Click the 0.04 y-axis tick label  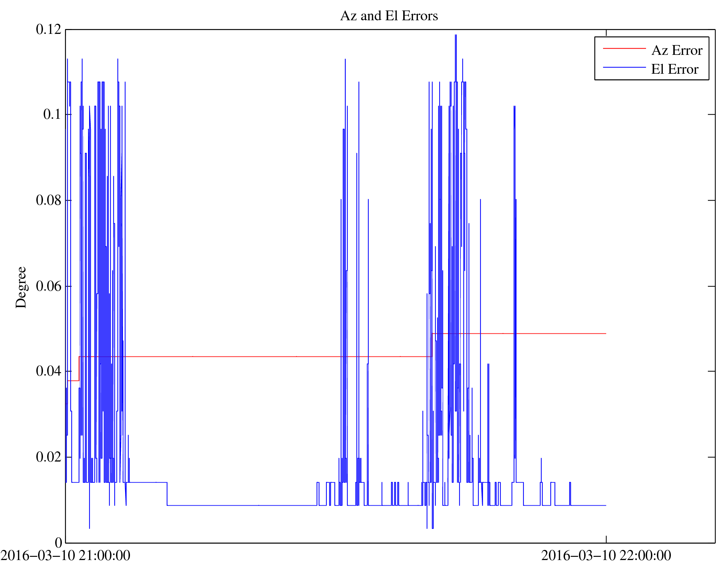[x=49, y=371]
